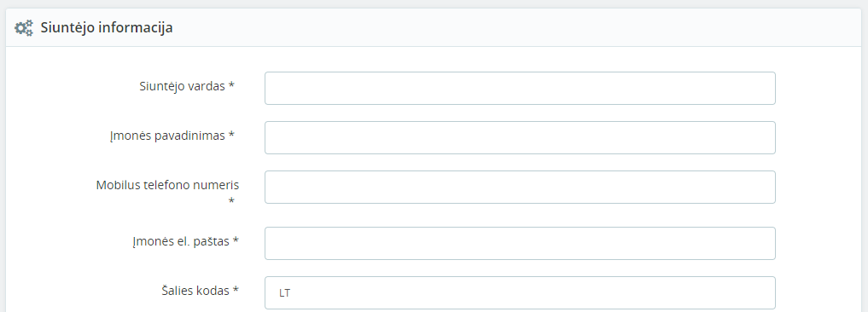Click the Įmonės pavadinimas label
Image resolution: width=868 pixels, height=312 pixels.
tap(167, 136)
